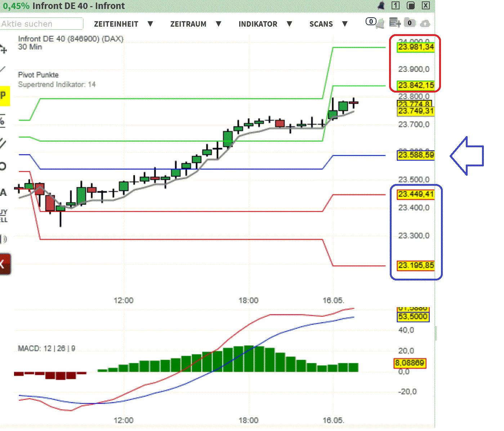Click the add-to-watchlist icon
Screen dimensions: 504x431
click(395, 23)
